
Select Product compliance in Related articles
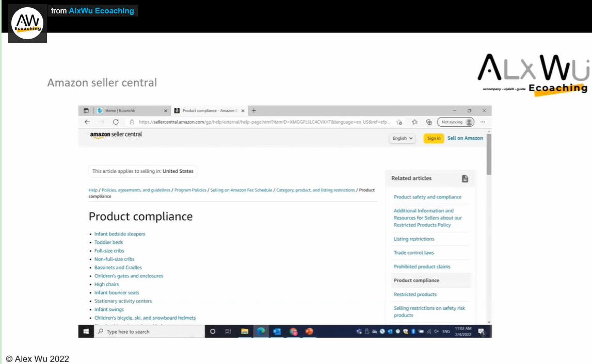(417, 280)
